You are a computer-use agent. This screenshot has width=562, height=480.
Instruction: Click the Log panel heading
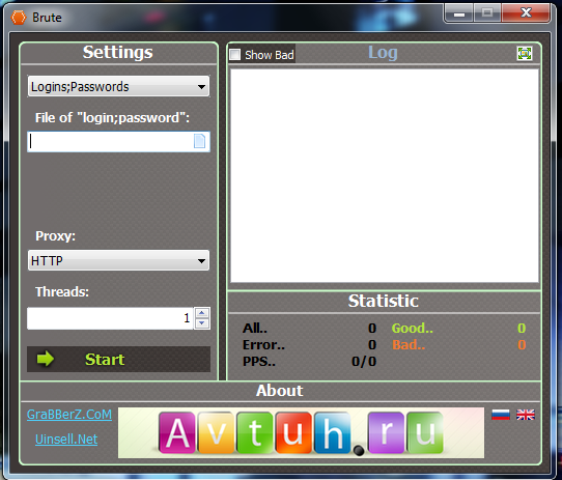tap(383, 53)
